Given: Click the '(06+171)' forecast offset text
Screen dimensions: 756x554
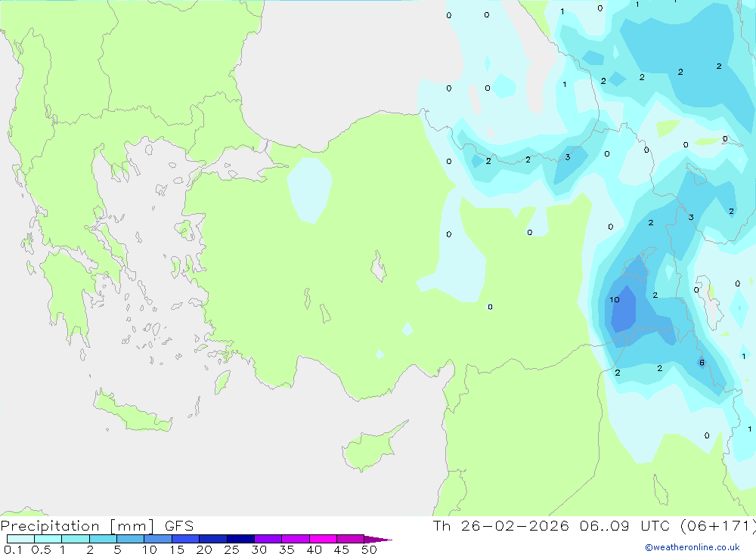Looking at the screenshot, I should [x=717, y=526].
